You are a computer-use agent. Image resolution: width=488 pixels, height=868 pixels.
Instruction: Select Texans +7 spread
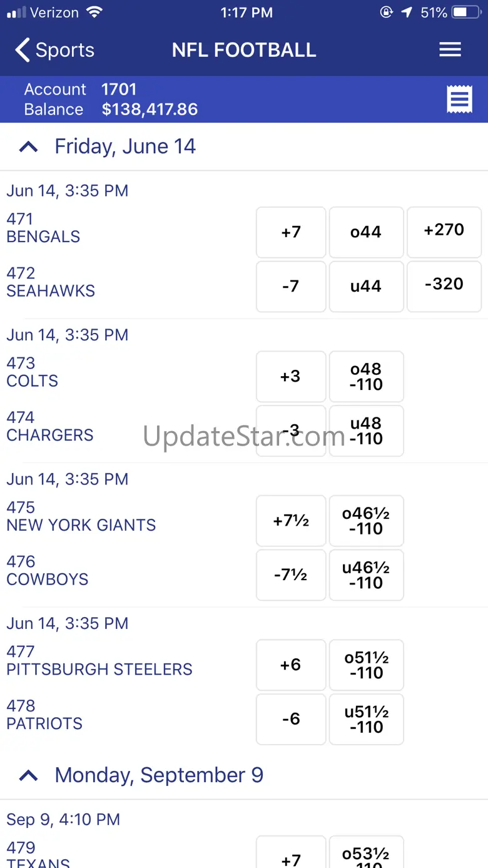tap(291, 852)
